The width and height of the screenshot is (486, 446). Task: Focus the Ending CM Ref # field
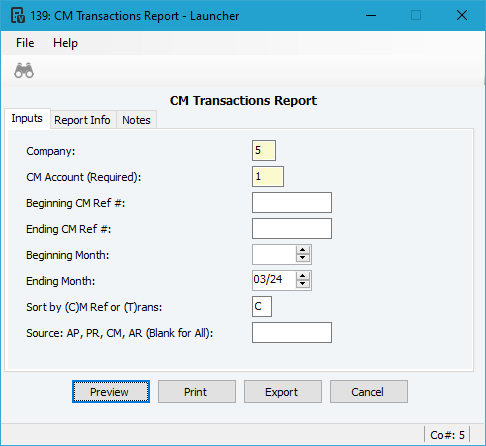(x=292, y=228)
